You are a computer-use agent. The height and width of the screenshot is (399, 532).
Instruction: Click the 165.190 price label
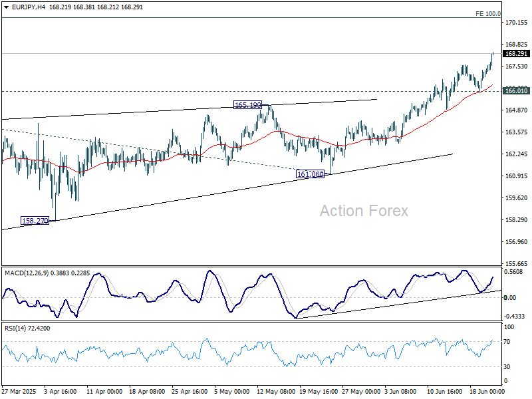[x=247, y=105]
